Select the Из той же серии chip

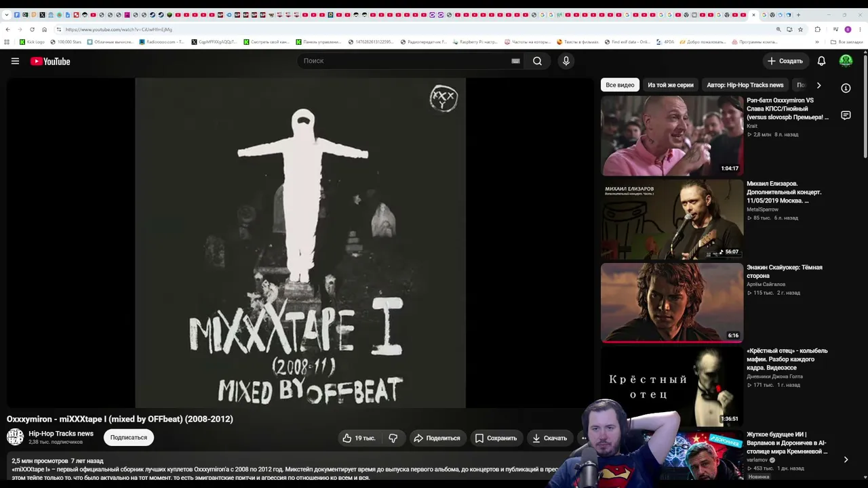tap(671, 85)
